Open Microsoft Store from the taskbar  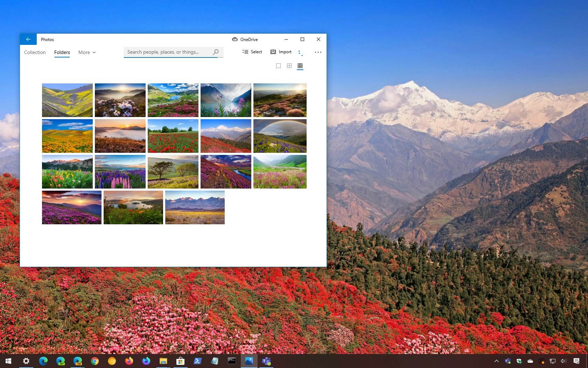[180, 361]
